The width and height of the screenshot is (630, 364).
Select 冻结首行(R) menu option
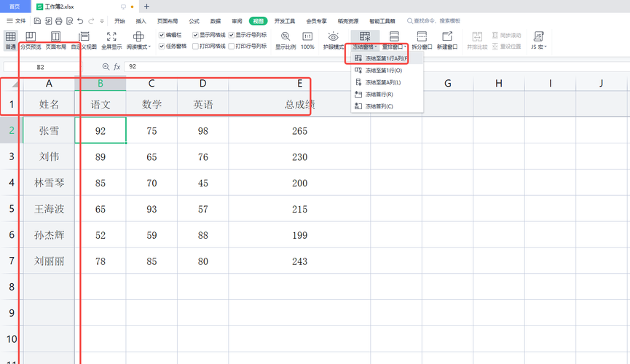387,95
